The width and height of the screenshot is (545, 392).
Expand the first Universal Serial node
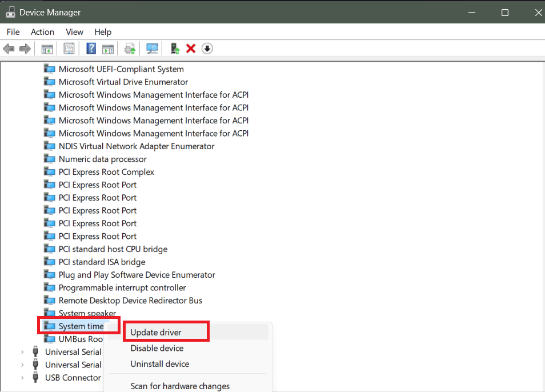[x=22, y=351]
